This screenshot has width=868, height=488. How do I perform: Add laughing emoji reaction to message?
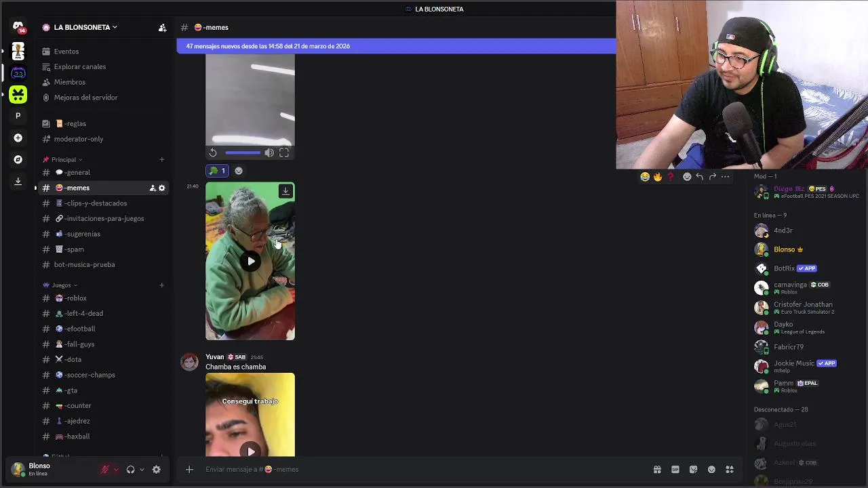[645, 177]
